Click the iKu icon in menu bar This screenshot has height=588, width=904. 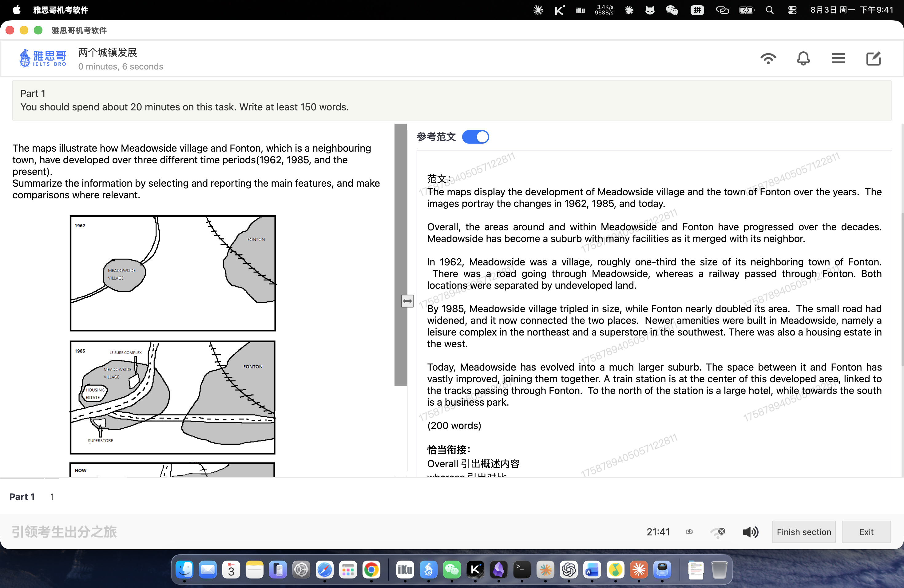[580, 10]
